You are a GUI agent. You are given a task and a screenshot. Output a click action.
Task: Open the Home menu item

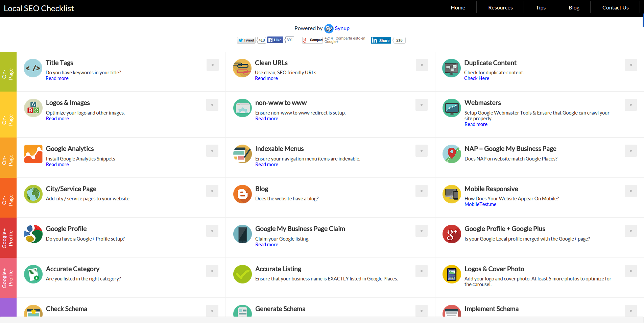458,7
